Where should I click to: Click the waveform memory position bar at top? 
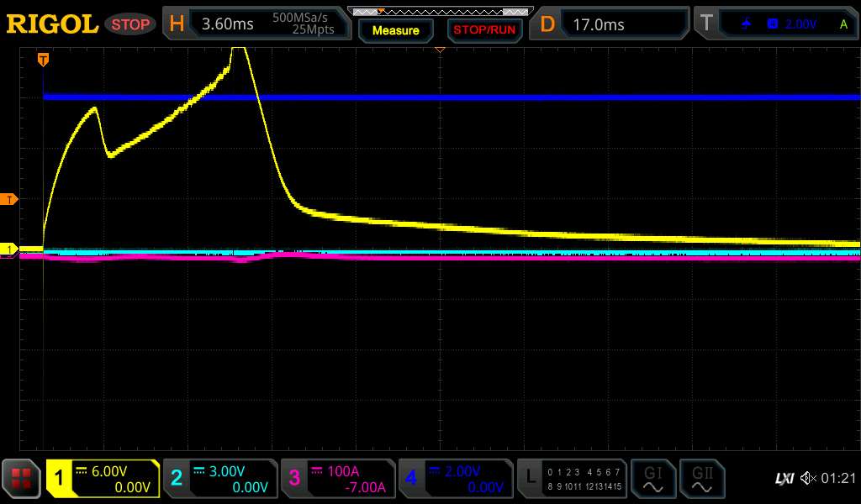[x=439, y=11]
